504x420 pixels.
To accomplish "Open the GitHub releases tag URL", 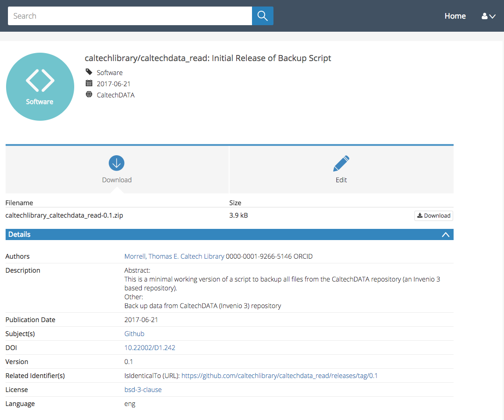I will click(x=280, y=376).
